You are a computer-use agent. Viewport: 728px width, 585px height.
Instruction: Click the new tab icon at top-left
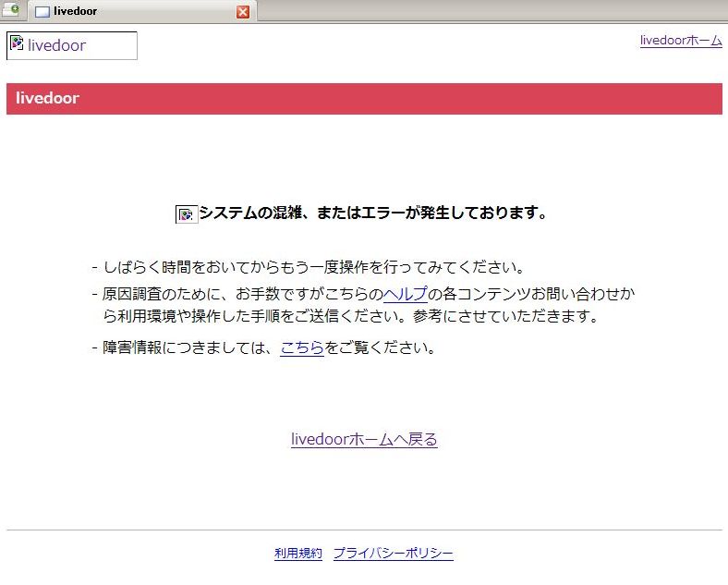tap(11, 10)
